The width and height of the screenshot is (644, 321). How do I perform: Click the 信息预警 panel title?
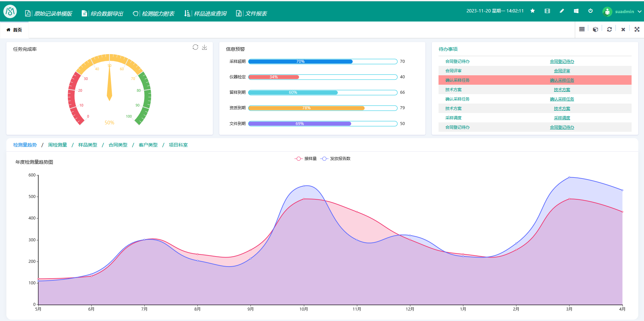pos(235,49)
